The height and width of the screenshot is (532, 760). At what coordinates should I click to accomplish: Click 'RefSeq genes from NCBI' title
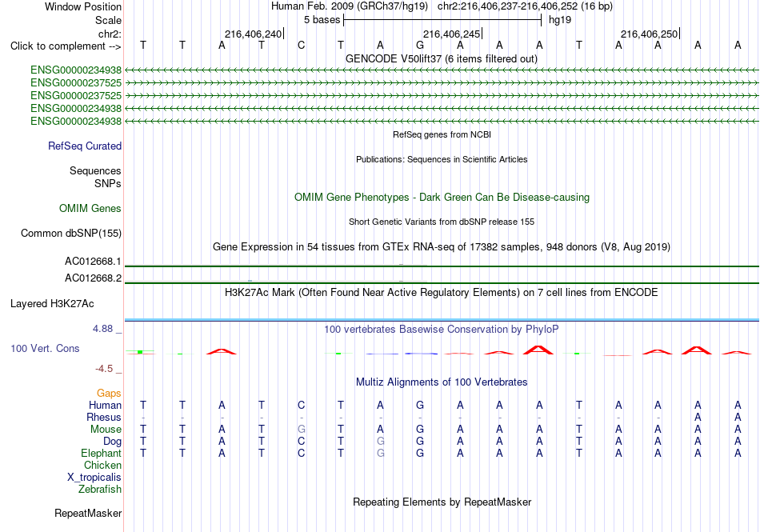442,134
